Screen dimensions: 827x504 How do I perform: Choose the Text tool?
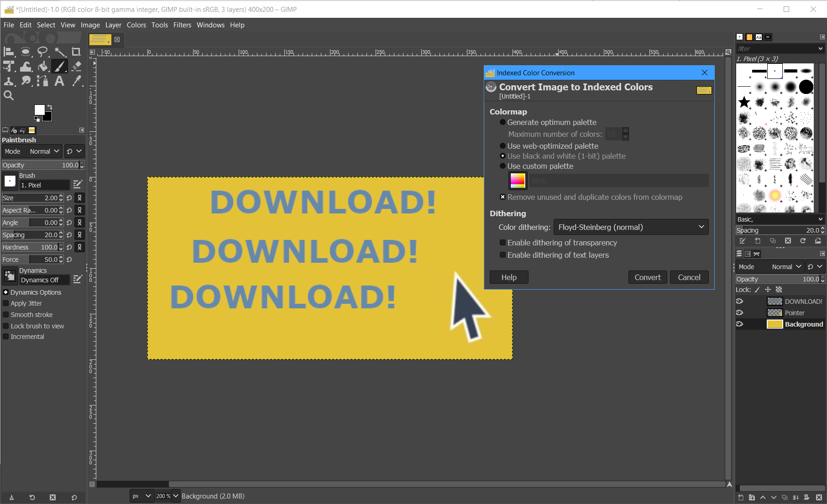pyautogui.click(x=59, y=81)
